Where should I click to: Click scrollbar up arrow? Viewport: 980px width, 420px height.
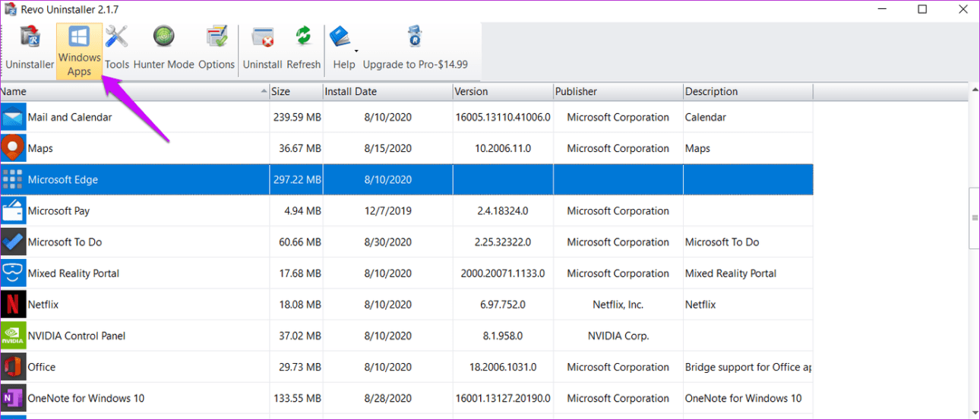tap(974, 90)
